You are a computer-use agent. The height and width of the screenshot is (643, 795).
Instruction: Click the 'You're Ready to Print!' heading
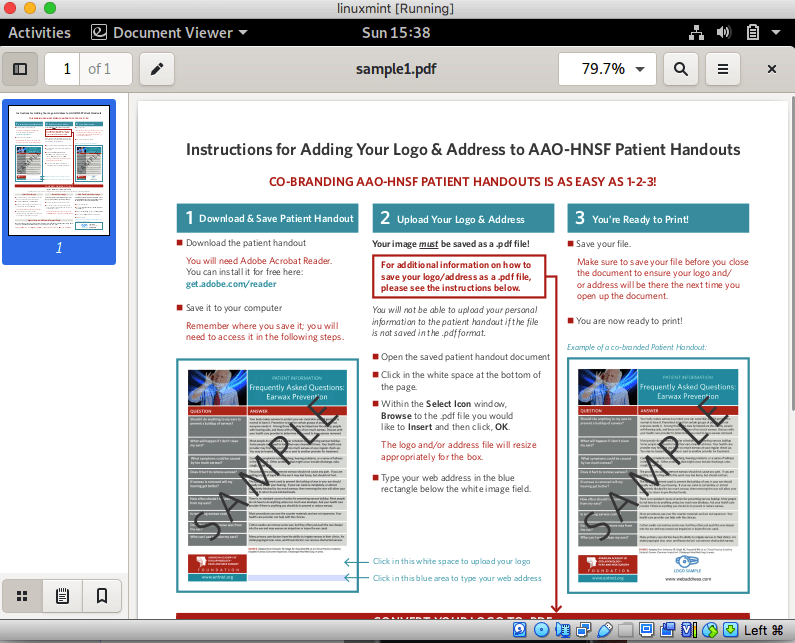[x=640, y=220]
